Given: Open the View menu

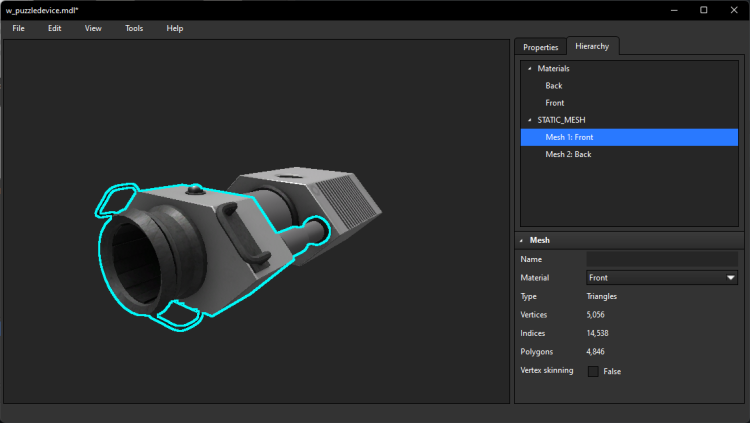Looking at the screenshot, I should pyautogui.click(x=93, y=28).
